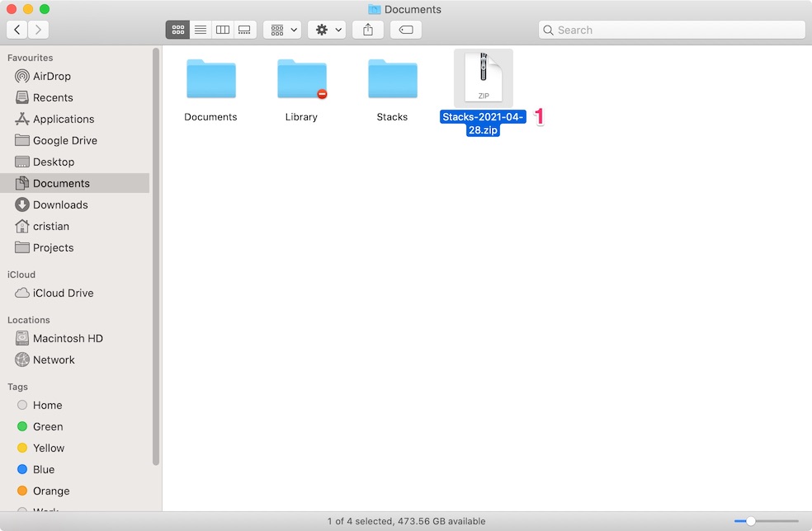Adjust the icon size slider
Viewport: 812px width, 531px height.
(x=751, y=521)
